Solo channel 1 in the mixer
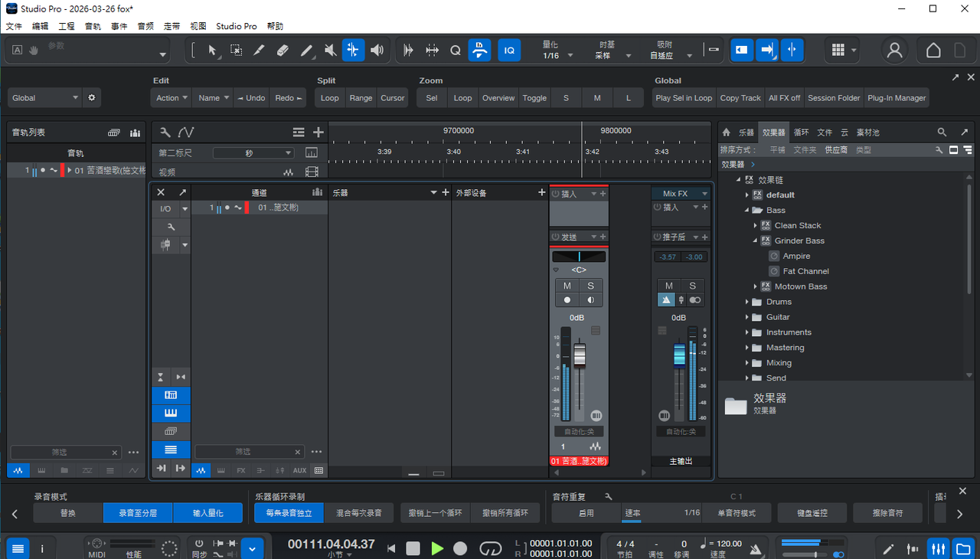Image resolution: width=980 pixels, height=559 pixels. pyautogui.click(x=590, y=286)
